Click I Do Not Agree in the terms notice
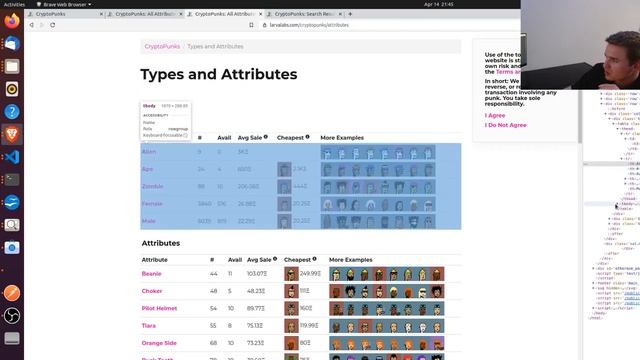This screenshot has height=360, width=640. (506, 125)
